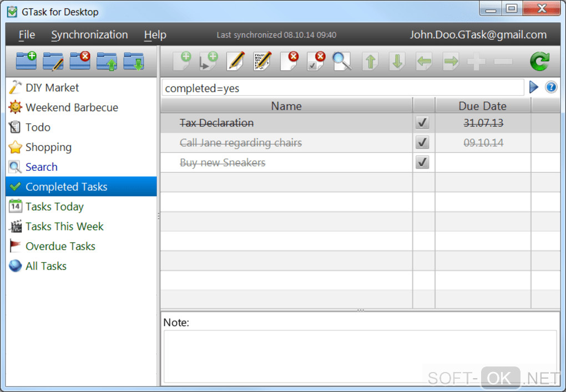Select the Tasks This Week filter
The image size is (566, 392).
tap(81, 226)
